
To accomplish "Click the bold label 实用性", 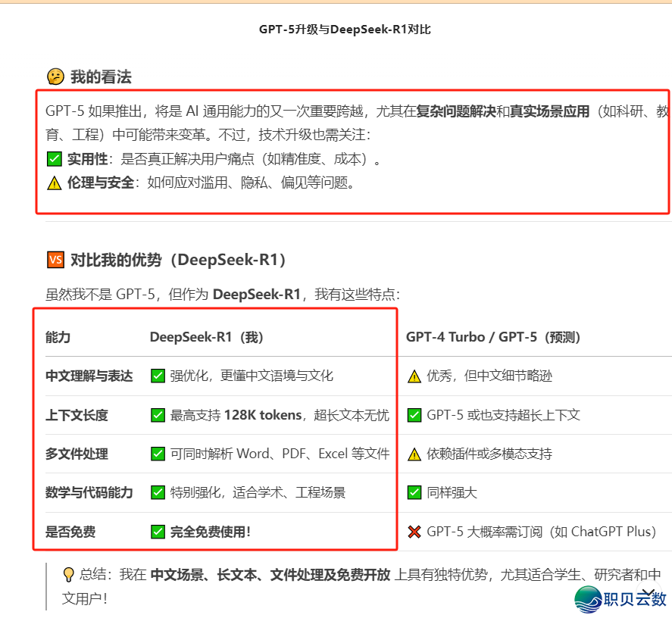I will [87, 159].
